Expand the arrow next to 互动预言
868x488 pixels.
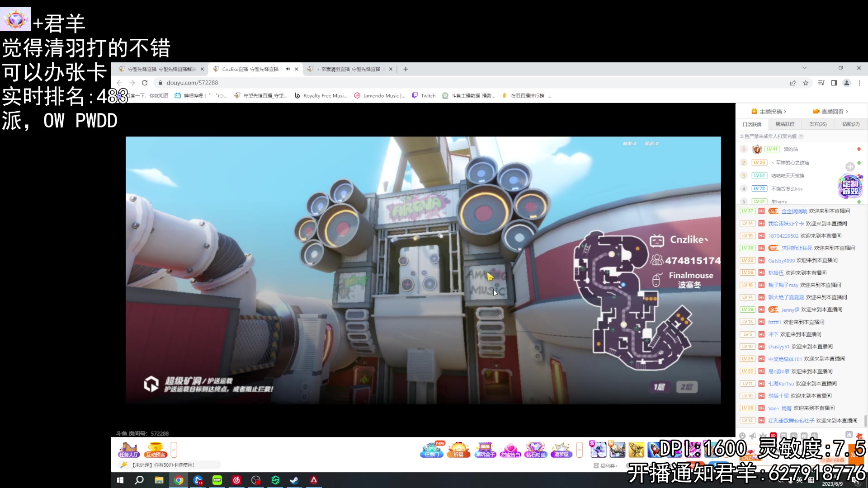point(174,450)
